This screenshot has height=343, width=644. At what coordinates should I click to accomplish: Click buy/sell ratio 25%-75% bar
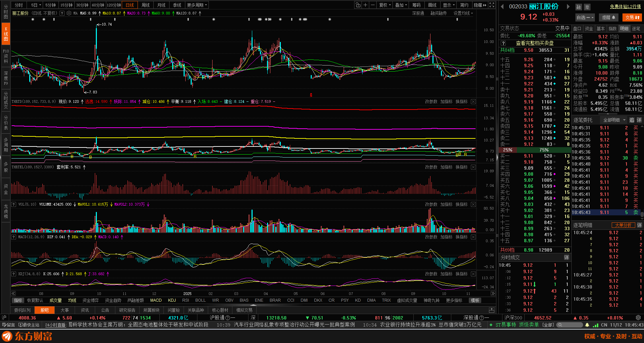[535, 150]
